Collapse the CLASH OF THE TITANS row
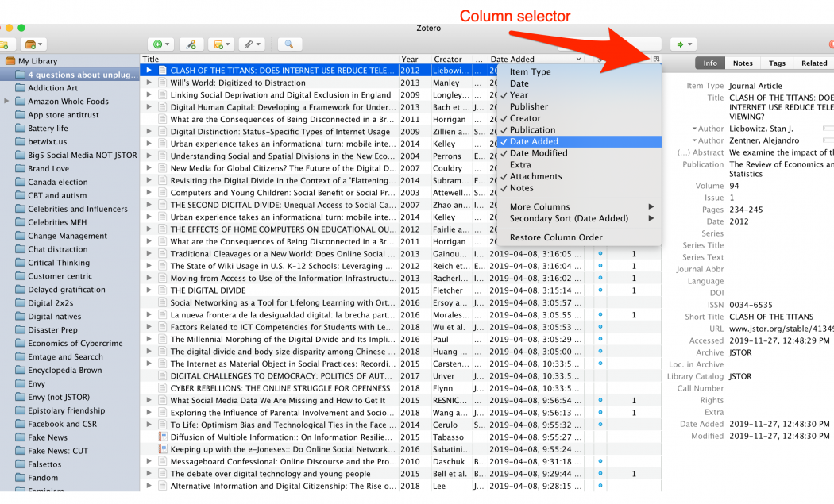834x504 pixels. pyautogui.click(x=149, y=70)
